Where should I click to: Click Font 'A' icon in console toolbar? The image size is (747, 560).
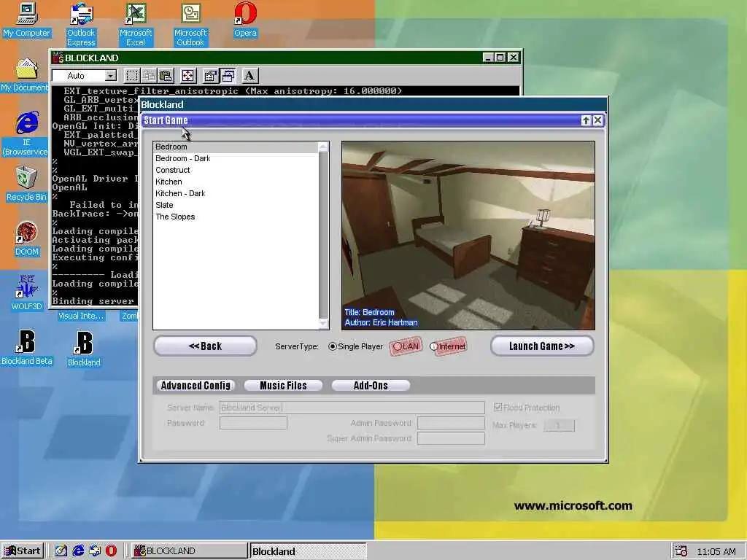point(249,76)
